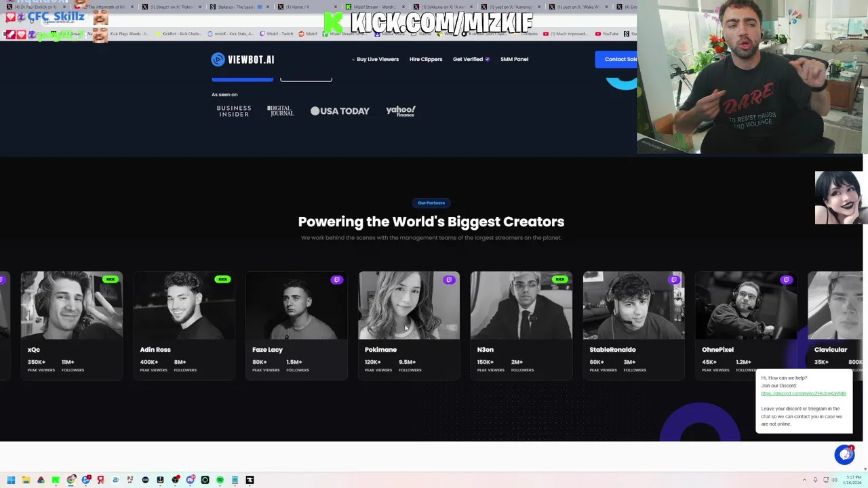This screenshot has height=488, width=868.
Task: Show hidden icons in the system tray
Action: (805, 480)
